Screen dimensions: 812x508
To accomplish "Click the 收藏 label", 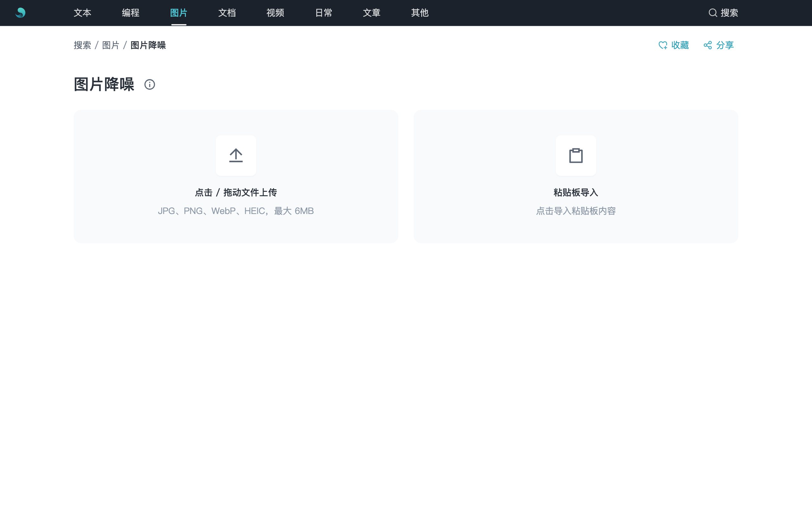I will coord(680,45).
